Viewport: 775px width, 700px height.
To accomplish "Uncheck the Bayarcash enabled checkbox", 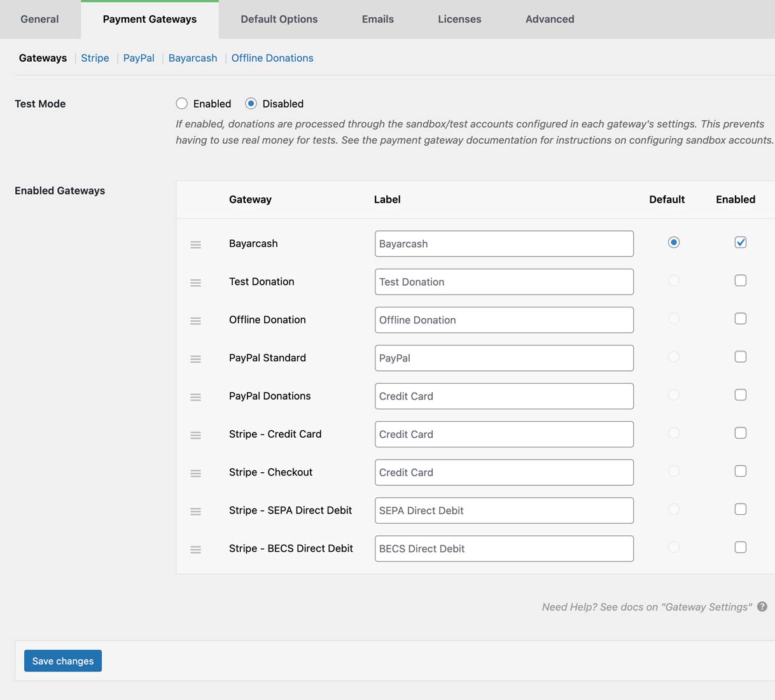I will (x=741, y=242).
